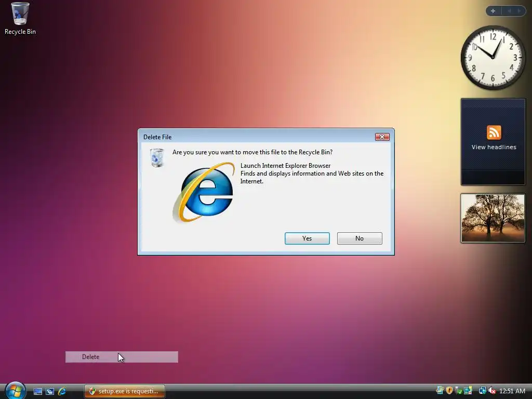Click the 'Launch Internet Explorer Browser' file name
This screenshot has height=399, width=532.
[x=285, y=166]
